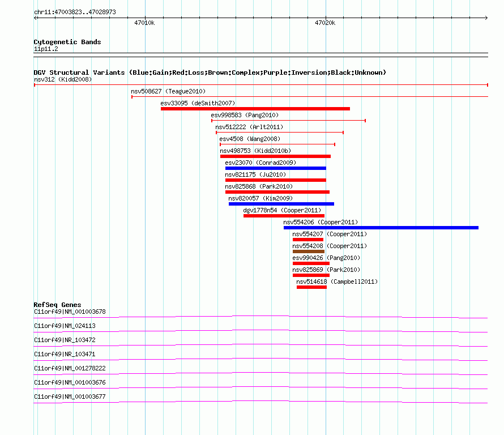Select the nsv508627 (Teague2010) variant label

click(x=168, y=91)
